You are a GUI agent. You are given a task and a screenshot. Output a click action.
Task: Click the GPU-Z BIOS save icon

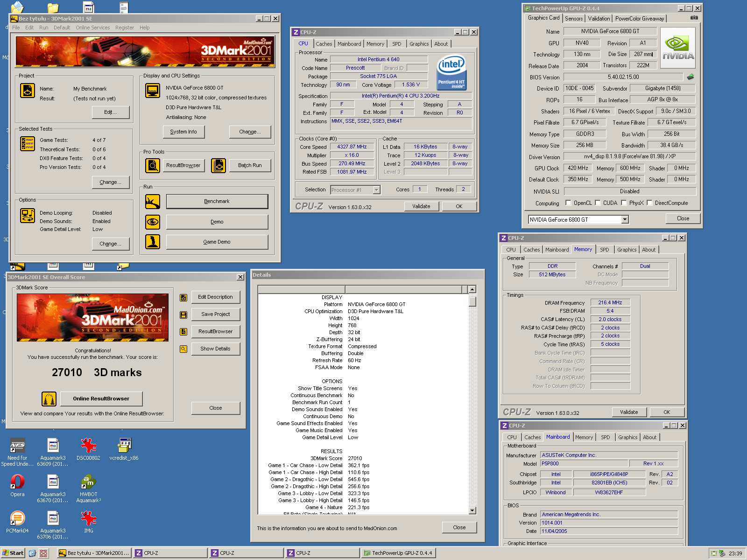click(691, 77)
